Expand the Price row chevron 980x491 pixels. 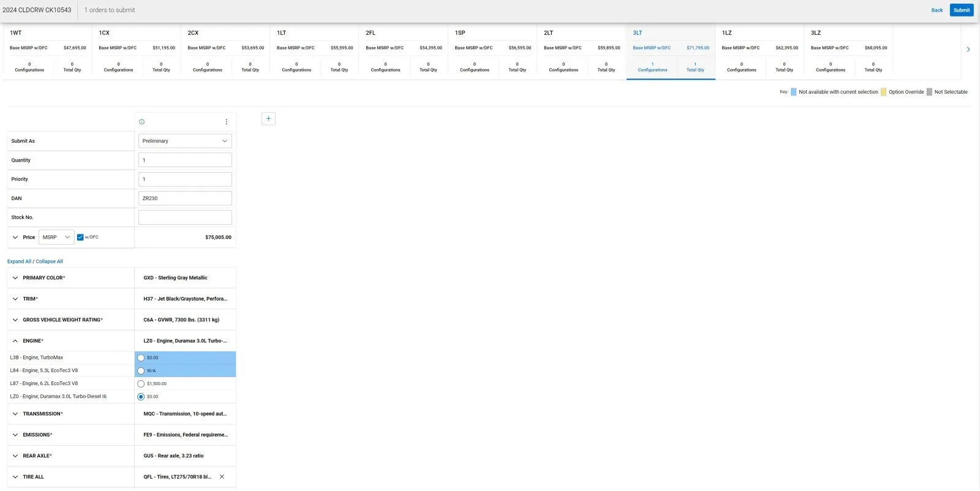(15, 238)
